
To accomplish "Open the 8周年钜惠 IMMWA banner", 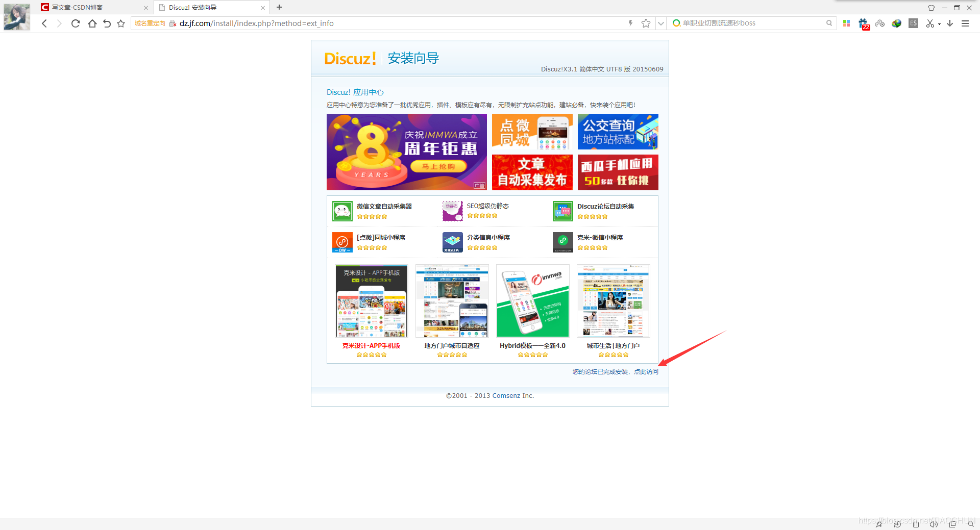I will point(407,152).
